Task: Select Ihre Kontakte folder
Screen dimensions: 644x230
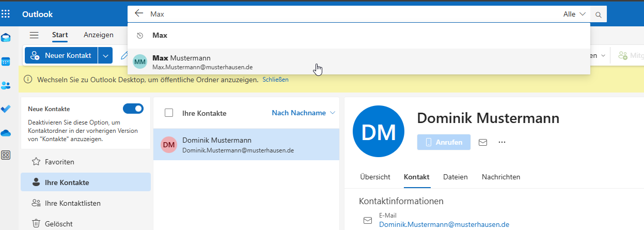Action: 86,182
